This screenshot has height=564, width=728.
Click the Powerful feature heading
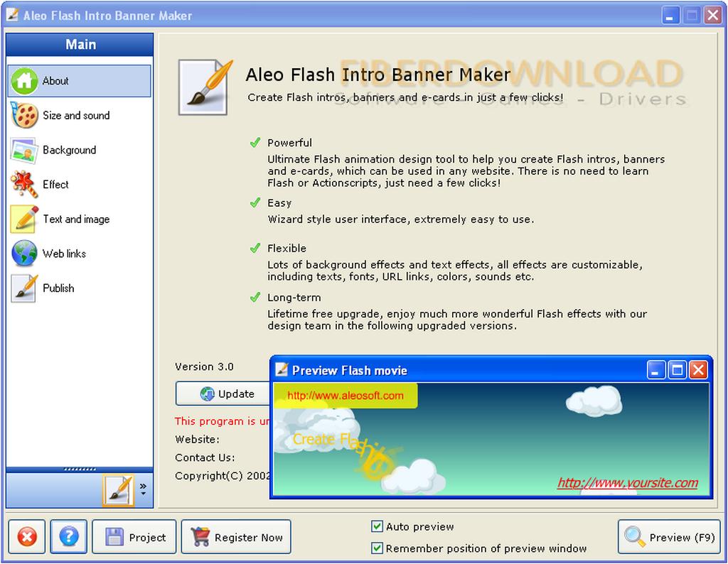point(290,142)
